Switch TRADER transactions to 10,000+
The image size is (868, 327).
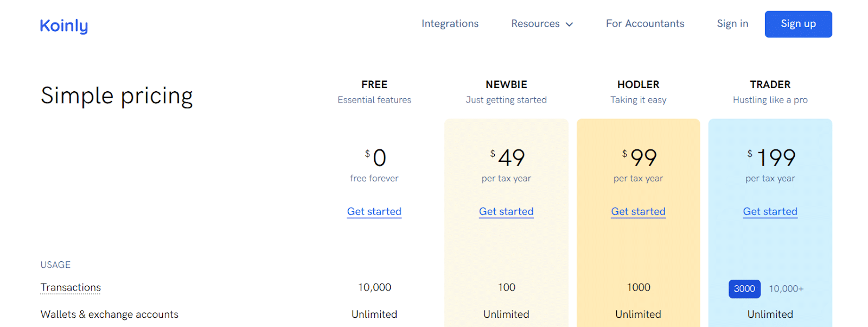coord(786,289)
